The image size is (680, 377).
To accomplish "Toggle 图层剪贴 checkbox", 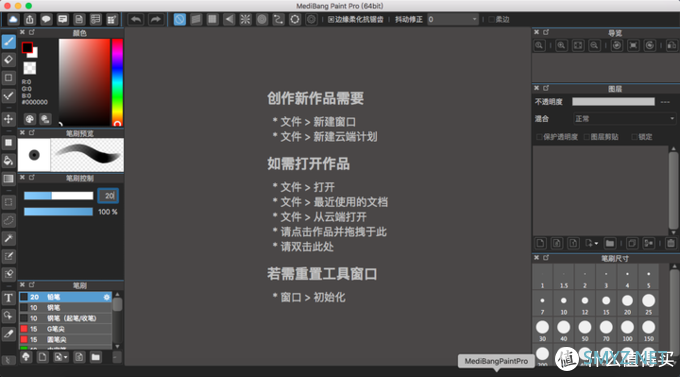I will coord(586,137).
